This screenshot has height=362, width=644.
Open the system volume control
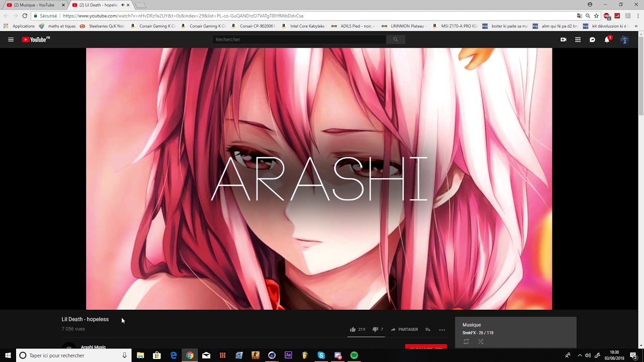(588, 355)
